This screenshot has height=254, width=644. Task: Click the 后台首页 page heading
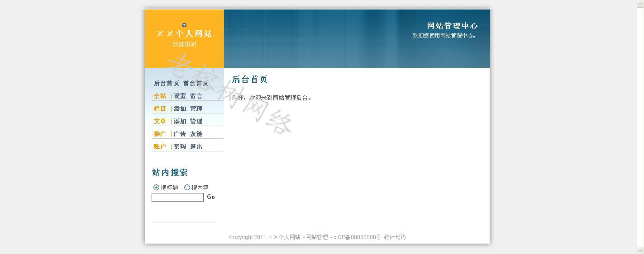[250, 80]
